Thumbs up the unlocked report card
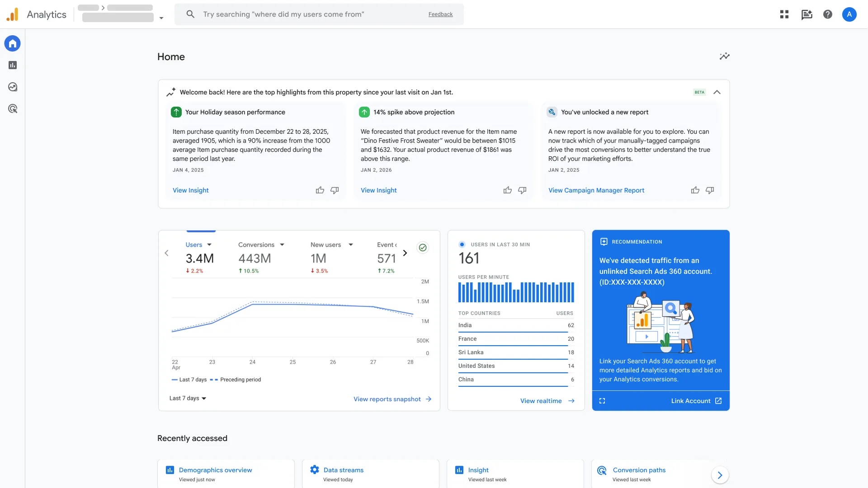The width and height of the screenshot is (868, 488). pyautogui.click(x=695, y=190)
